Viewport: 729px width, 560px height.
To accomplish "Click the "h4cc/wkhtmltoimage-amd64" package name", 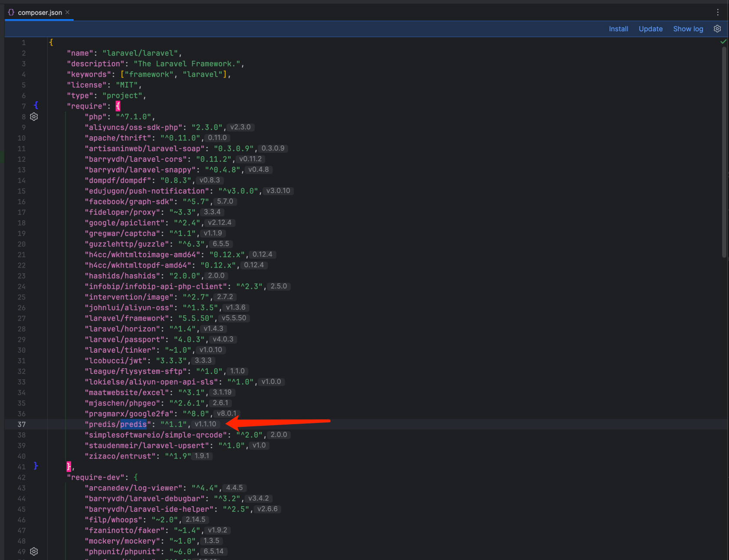I will point(142,255).
